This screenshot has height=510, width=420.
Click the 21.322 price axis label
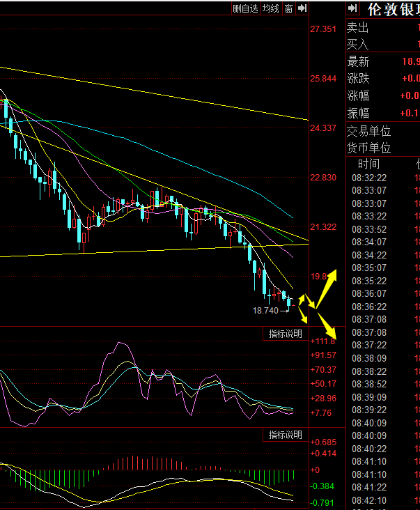323,227
